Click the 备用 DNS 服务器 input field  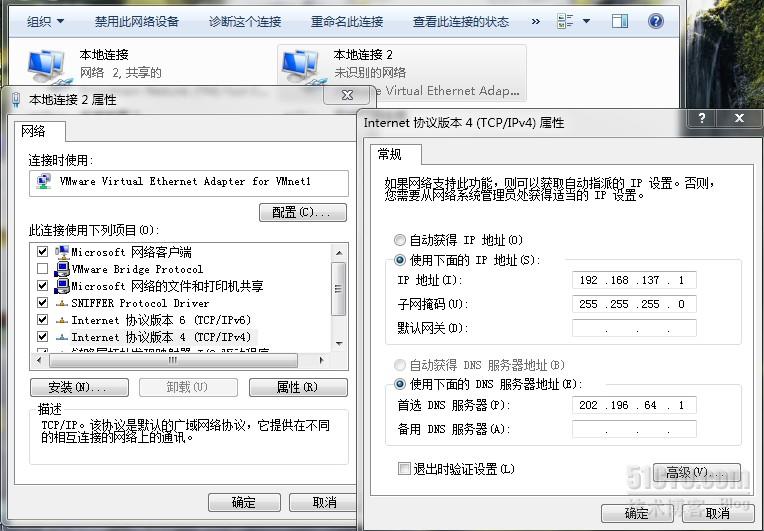(634, 429)
